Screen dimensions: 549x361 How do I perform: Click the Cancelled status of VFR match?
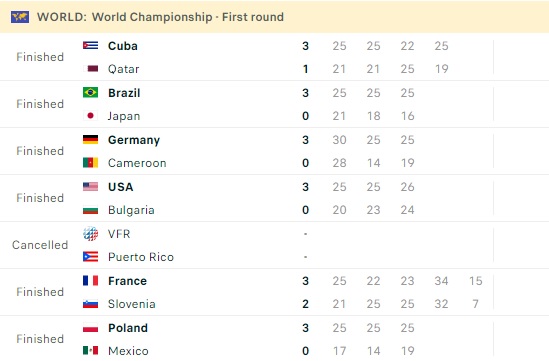(40, 245)
